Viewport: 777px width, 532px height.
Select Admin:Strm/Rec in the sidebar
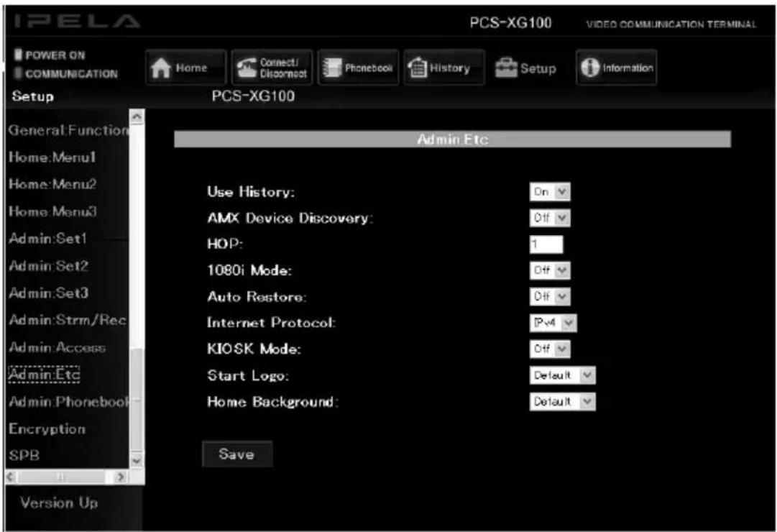pos(68,320)
